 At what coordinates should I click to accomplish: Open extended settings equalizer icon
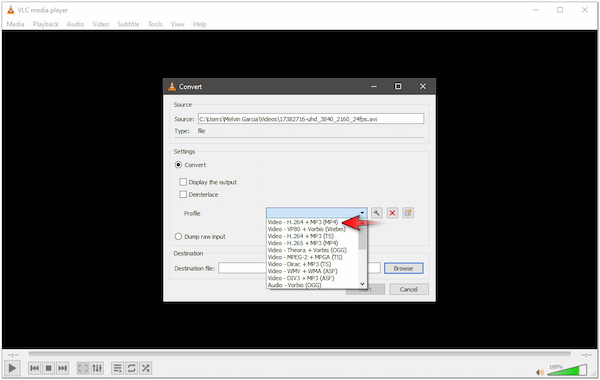(x=97, y=368)
